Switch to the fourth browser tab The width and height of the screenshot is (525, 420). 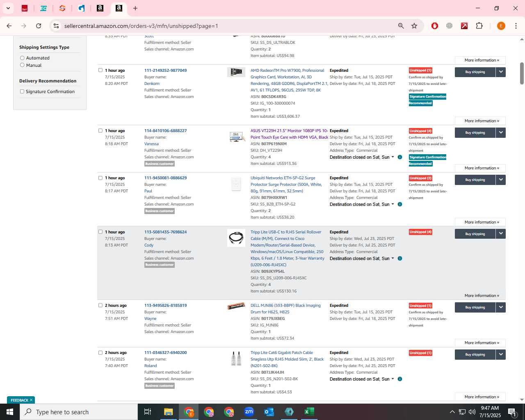point(81,8)
